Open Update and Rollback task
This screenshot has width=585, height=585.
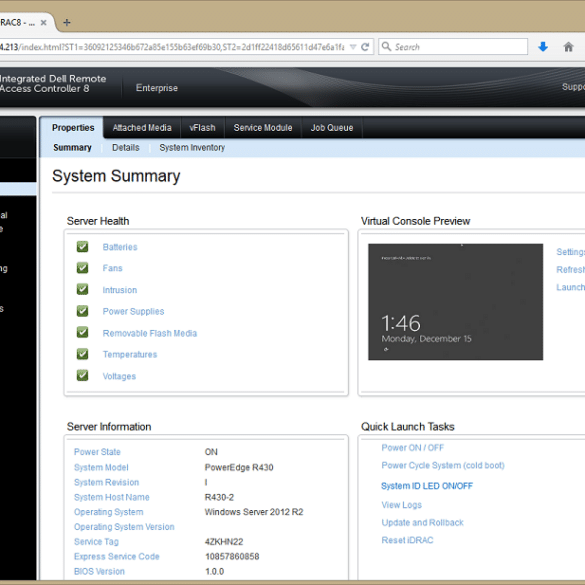[x=422, y=523]
